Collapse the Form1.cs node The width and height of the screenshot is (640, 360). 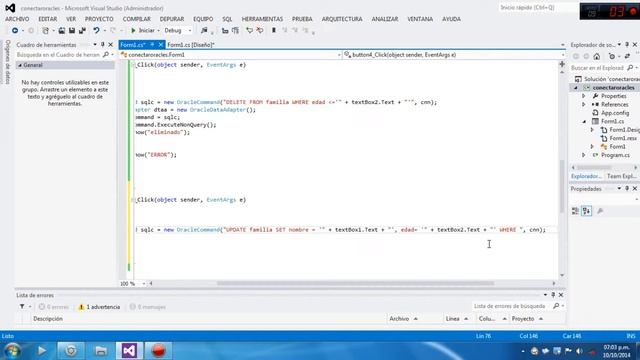point(584,122)
